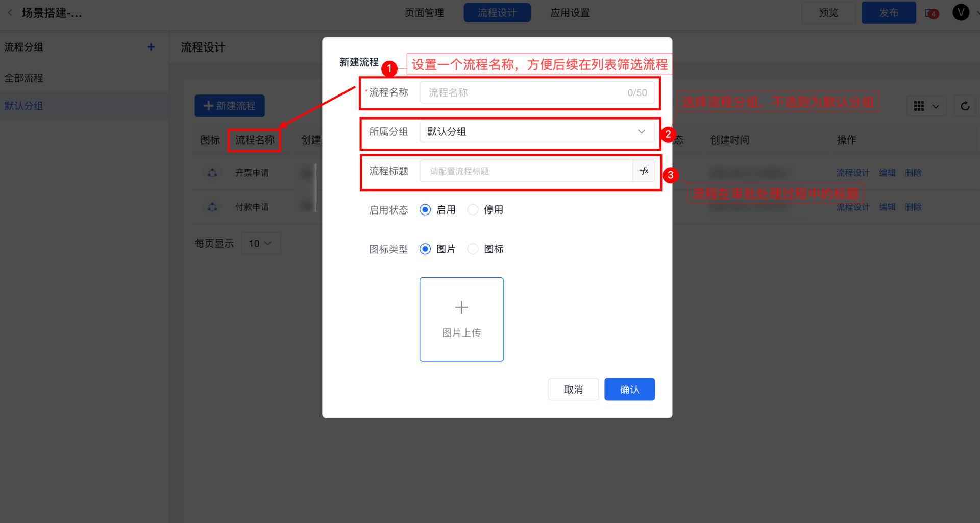Select the 图标 icon type radio button
This screenshot has height=523, width=980.
473,249
